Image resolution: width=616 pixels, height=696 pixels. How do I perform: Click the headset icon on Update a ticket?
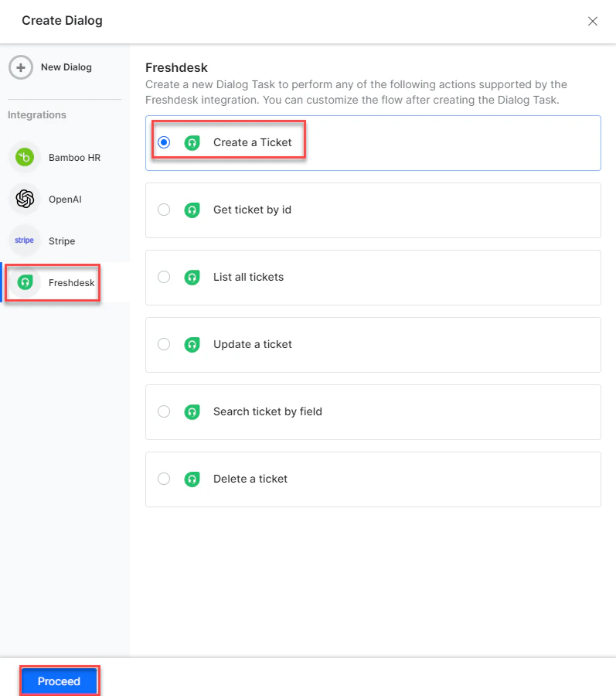(192, 344)
